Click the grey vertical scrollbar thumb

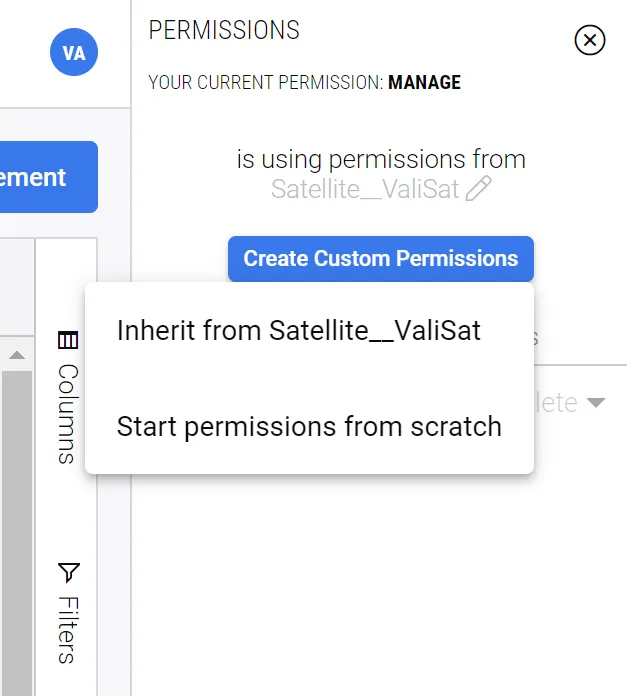pyautogui.click(x=17, y=533)
